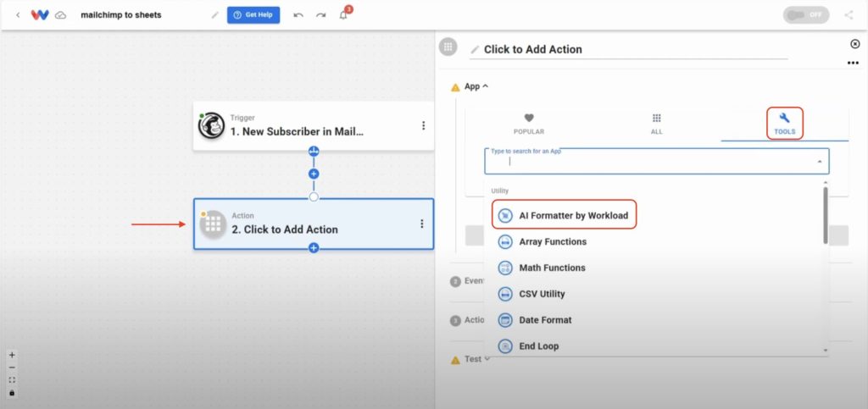Click the Array Functions icon

[x=505, y=241]
